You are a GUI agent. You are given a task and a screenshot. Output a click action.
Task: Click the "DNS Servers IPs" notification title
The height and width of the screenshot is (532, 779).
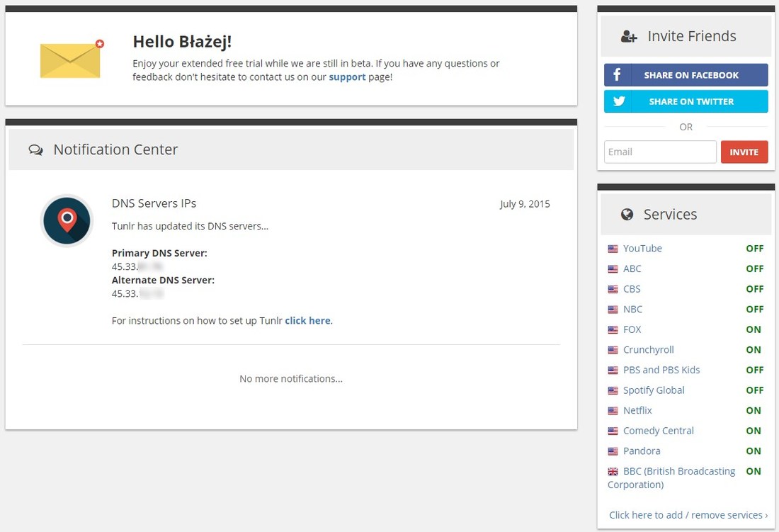(x=154, y=203)
